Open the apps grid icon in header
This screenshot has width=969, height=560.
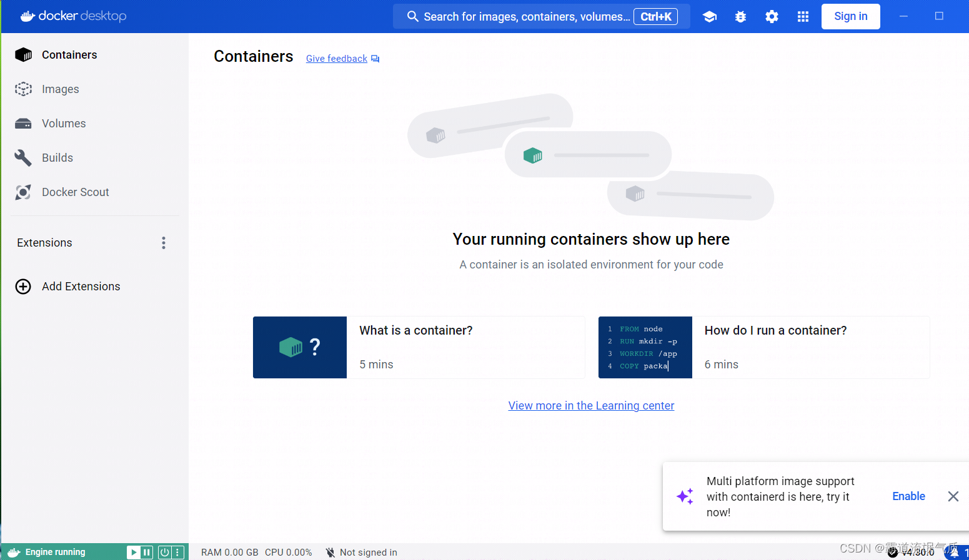803,17
